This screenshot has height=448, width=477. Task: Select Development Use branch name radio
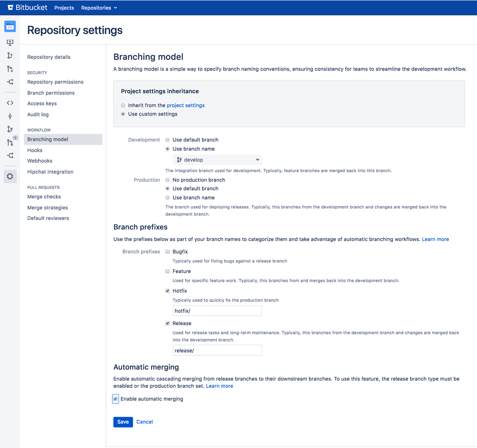(x=167, y=149)
